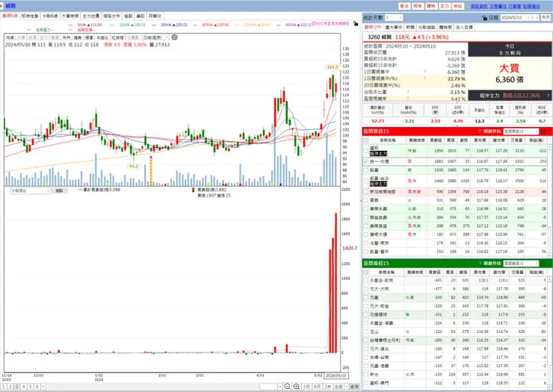Click the 細節 button beside 分點進出 dropdown

coord(59,190)
